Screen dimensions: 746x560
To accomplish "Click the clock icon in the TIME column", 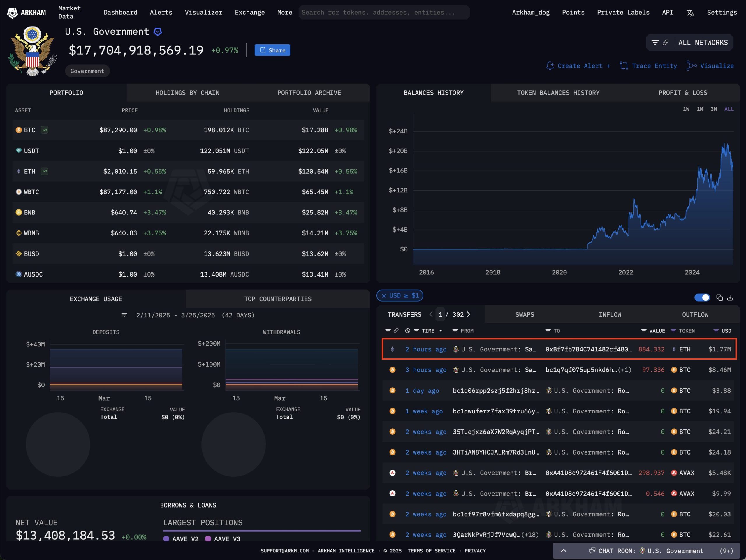I will tap(407, 331).
